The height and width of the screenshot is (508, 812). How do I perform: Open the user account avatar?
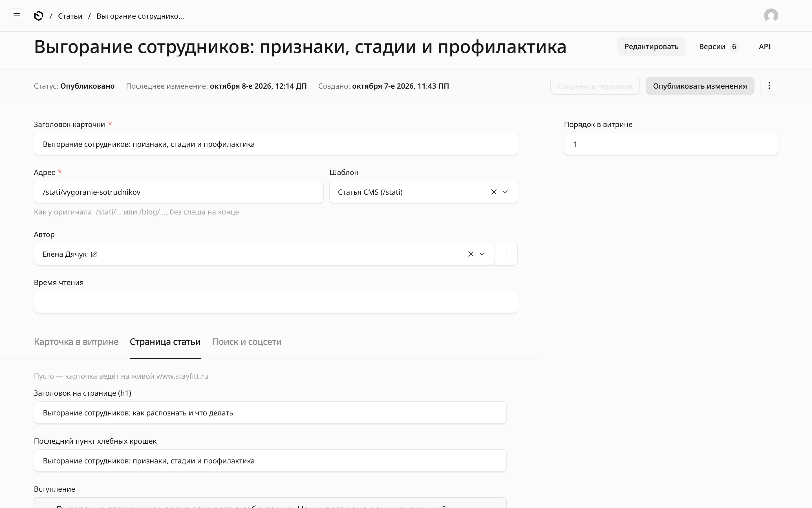coord(771,16)
